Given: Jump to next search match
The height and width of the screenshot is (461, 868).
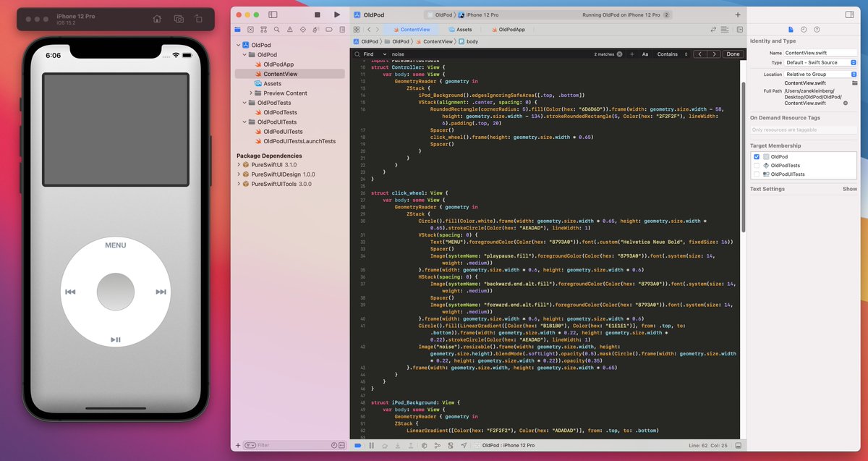Looking at the screenshot, I should (714, 54).
